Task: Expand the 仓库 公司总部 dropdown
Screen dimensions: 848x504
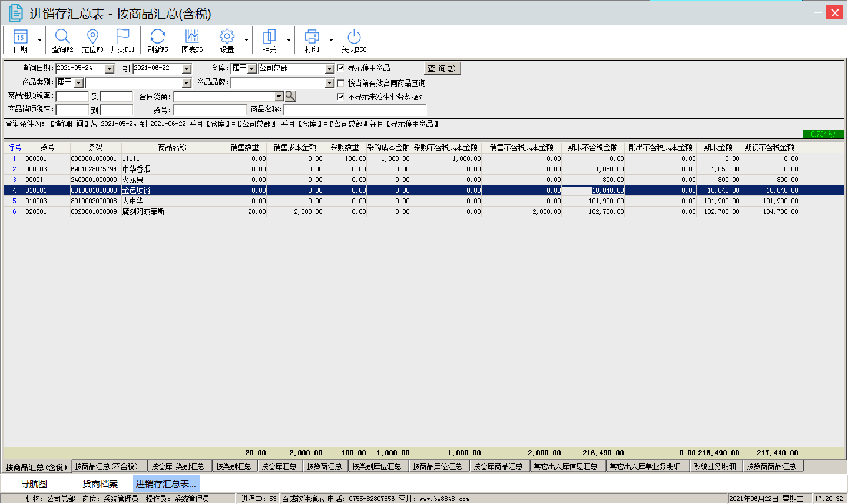Action: point(330,69)
